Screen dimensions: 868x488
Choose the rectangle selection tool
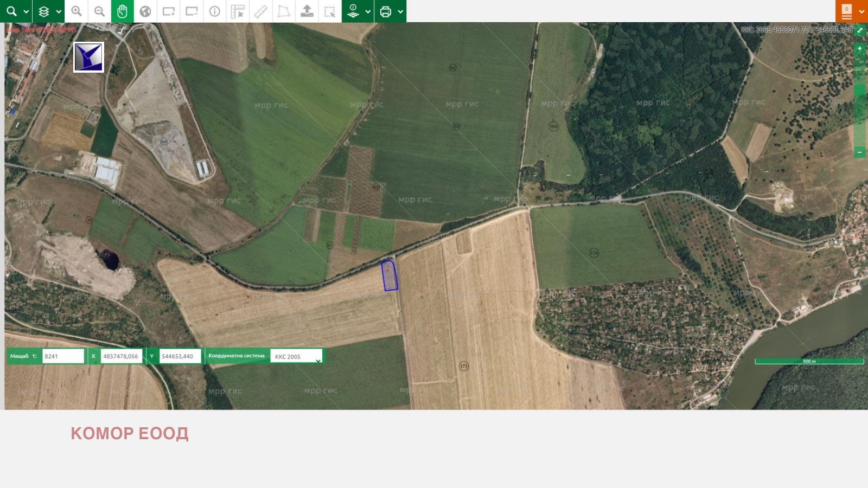[330, 11]
